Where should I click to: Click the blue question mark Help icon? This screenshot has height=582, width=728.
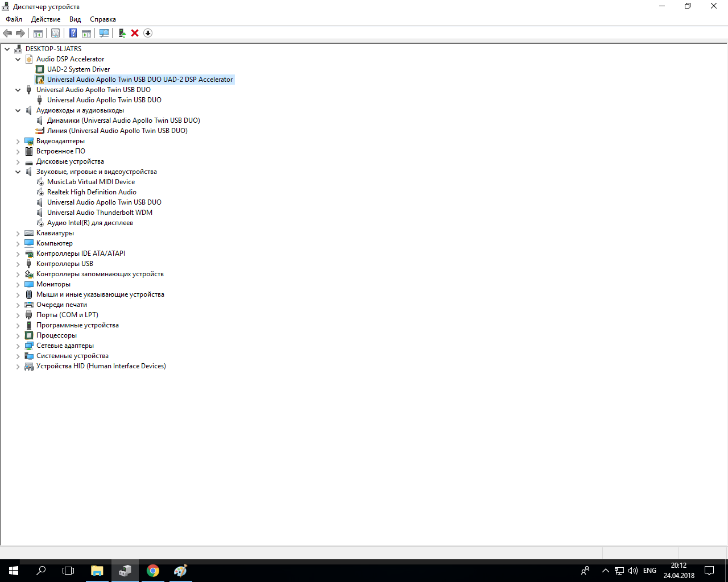[73, 33]
